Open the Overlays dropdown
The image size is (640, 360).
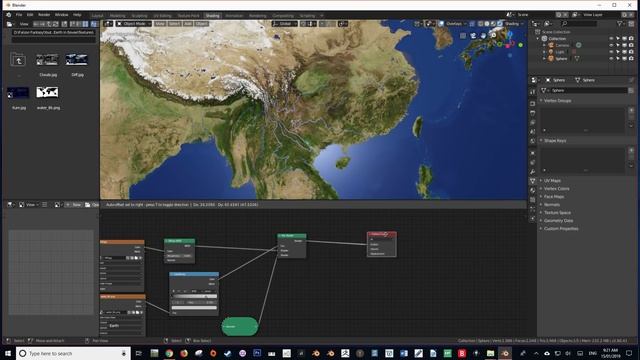(x=456, y=24)
